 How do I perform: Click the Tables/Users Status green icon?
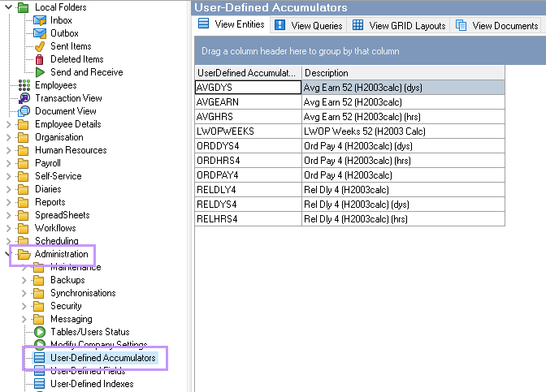tap(39, 332)
